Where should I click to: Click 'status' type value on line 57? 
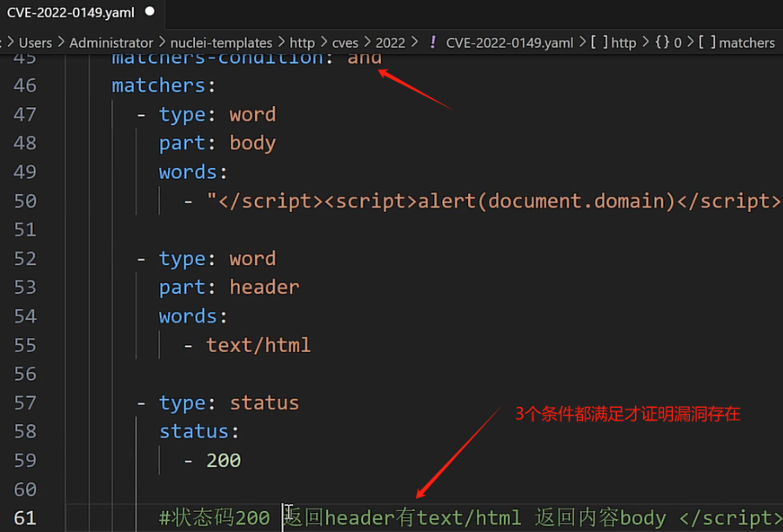pyautogui.click(x=264, y=403)
